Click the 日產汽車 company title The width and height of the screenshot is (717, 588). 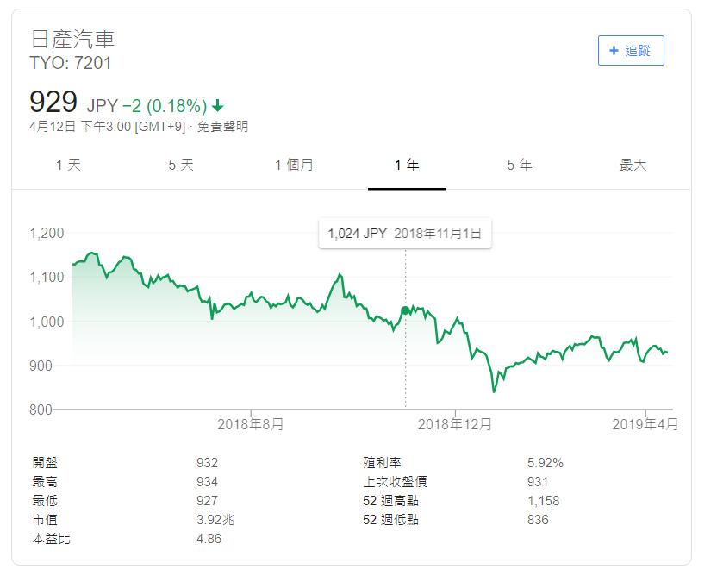tap(72, 39)
